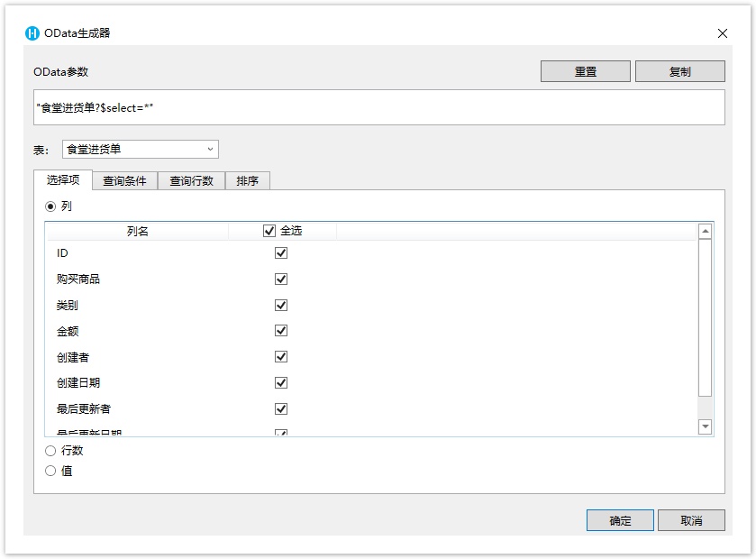This screenshot has width=756, height=559.
Task: Click the 重置 button
Action: click(585, 71)
